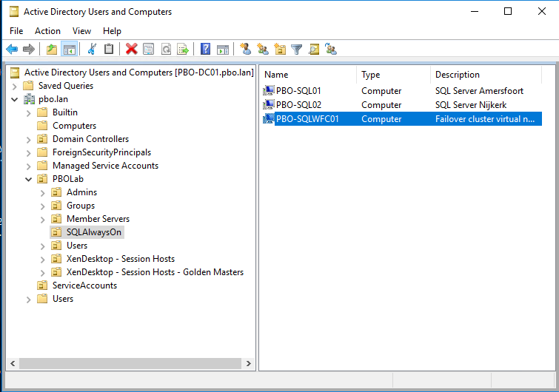Expand the Domain Controllers OU
This screenshot has height=392, width=559.
tap(29, 140)
